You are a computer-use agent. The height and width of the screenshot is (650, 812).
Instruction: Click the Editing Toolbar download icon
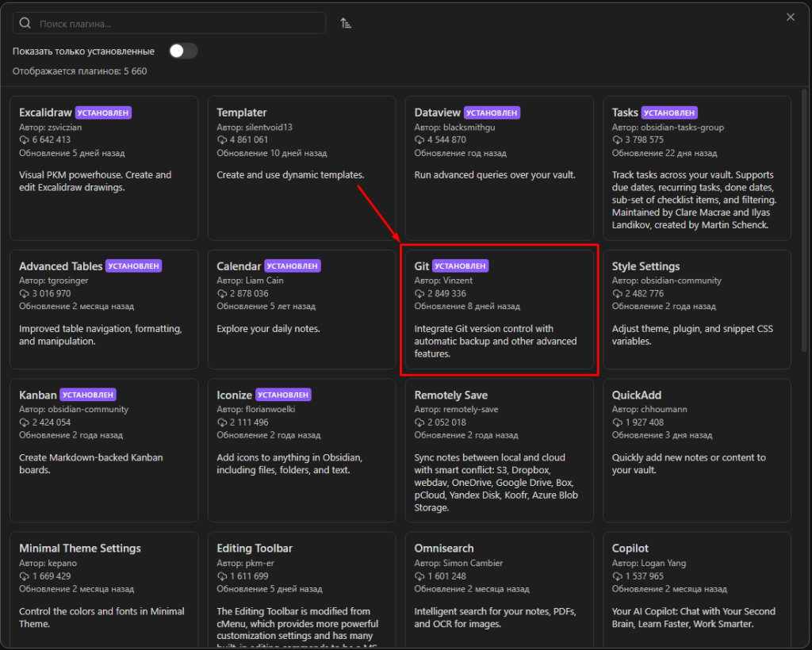222,576
